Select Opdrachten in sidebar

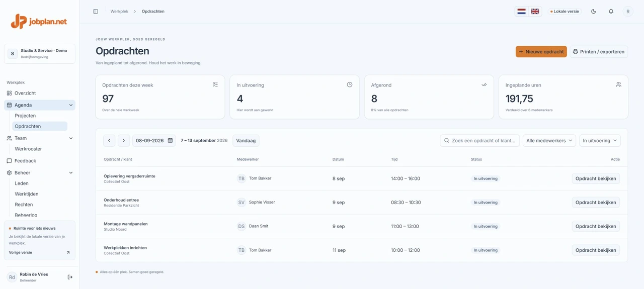[40, 126]
